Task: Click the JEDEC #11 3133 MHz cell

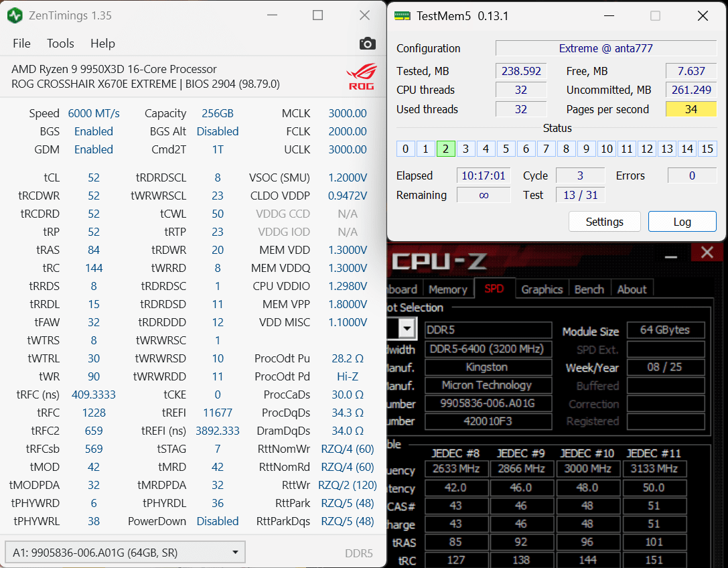Action: [654, 469]
